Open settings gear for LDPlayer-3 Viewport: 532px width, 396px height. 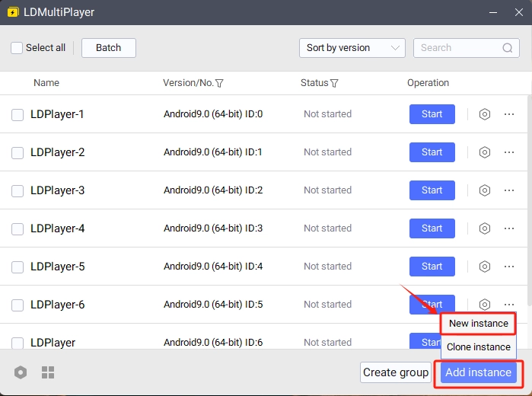[x=485, y=190]
